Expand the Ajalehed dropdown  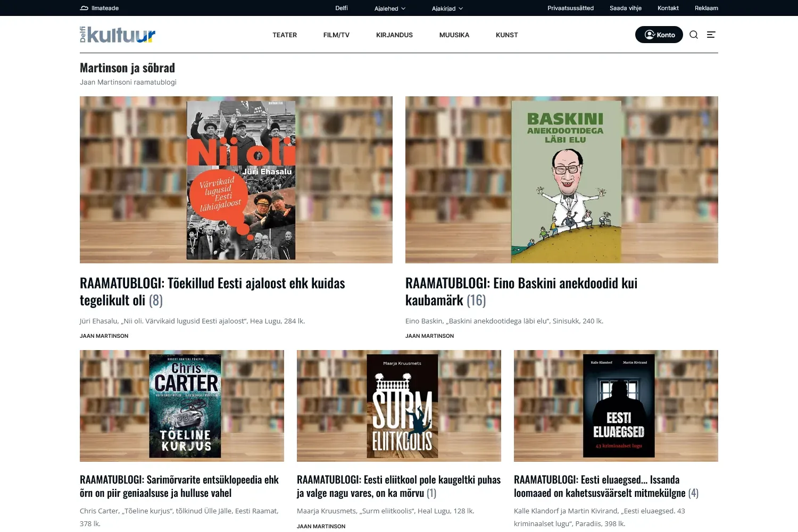(x=389, y=9)
